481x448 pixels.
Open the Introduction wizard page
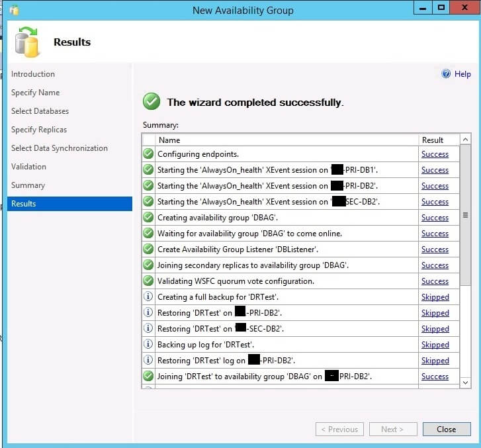point(33,74)
